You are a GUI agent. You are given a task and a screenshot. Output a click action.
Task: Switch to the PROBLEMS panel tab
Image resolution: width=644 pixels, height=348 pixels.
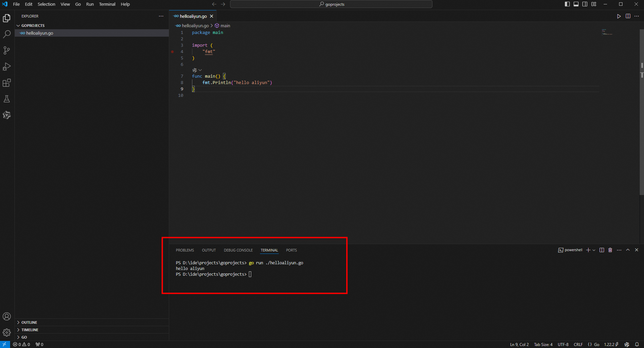(x=185, y=250)
